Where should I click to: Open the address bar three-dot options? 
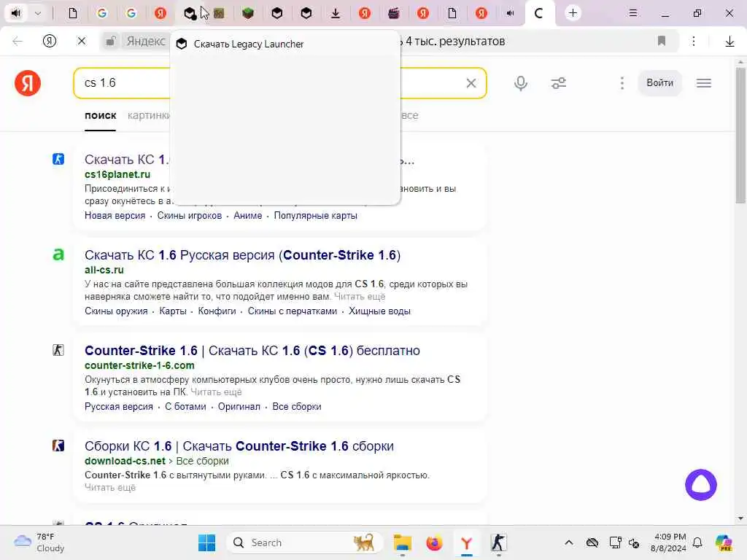pos(694,41)
